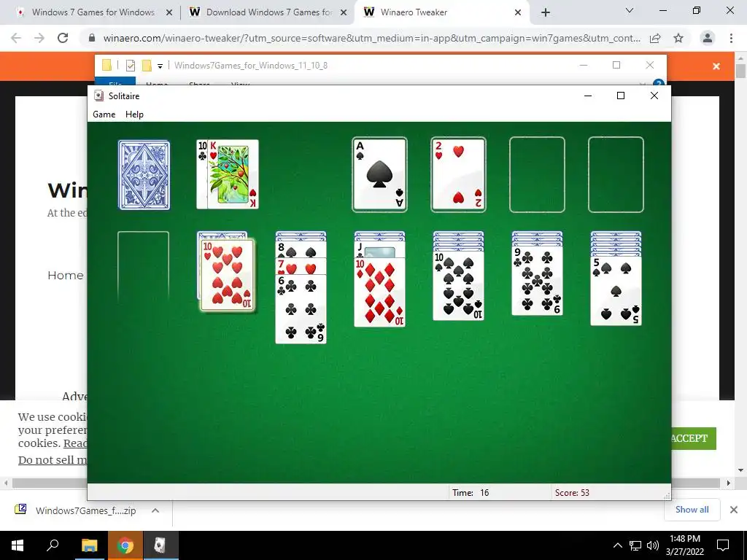Image resolution: width=747 pixels, height=560 pixels.
Task: Select the 10 of diamonds card
Action: [x=379, y=292]
